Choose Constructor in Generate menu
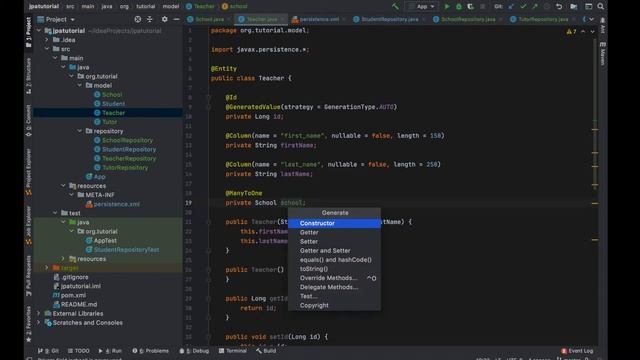 334,223
